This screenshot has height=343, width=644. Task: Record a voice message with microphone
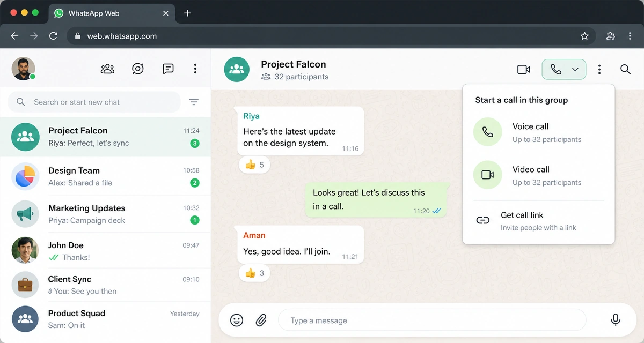pos(616,320)
